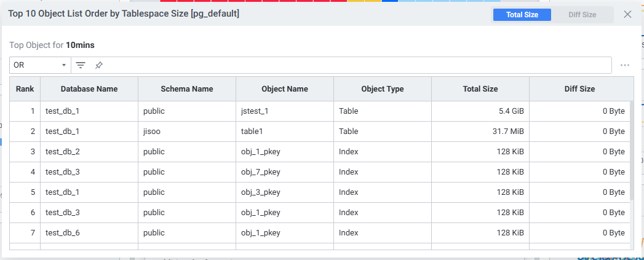Click the pin icon beside the filter
Screen dimensions: 644x260
tap(98, 65)
